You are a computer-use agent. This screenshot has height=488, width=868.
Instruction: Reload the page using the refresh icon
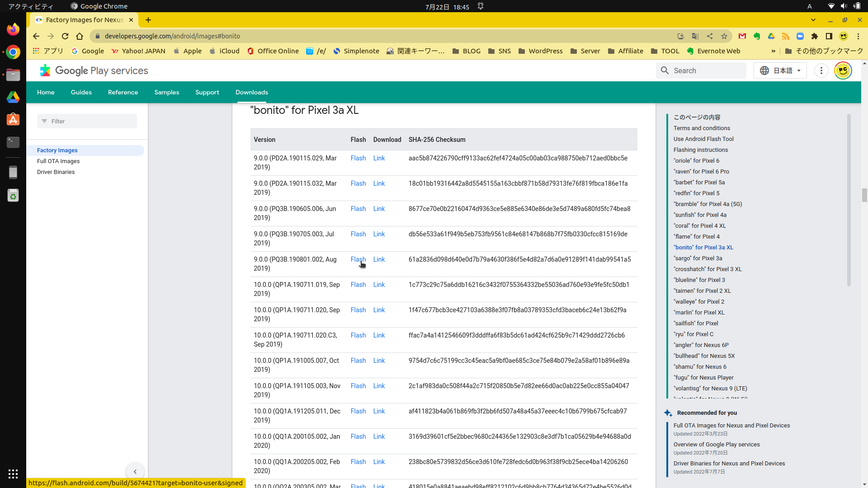tap(65, 36)
